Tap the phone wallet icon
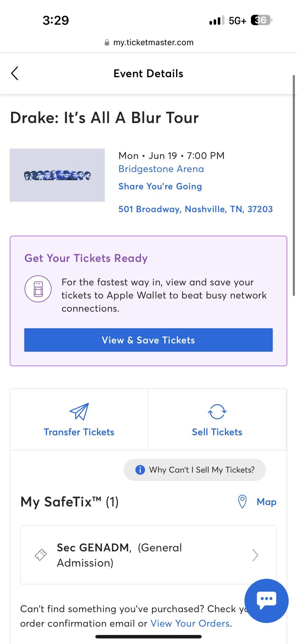Image resolution: width=297 pixels, height=644 pixels. (x=38, y=289)
